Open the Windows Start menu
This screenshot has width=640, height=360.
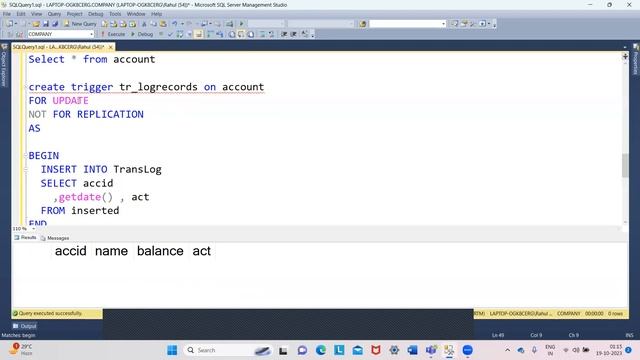point(172,350)
